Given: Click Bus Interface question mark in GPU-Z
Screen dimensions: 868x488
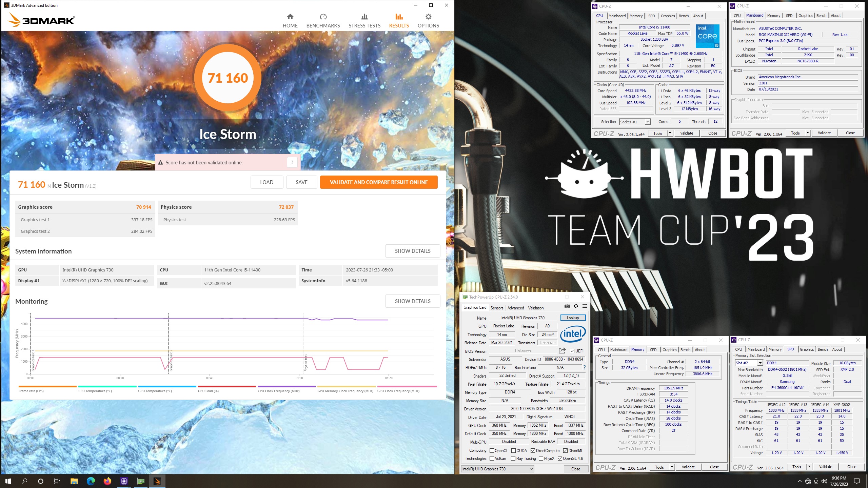Looking at the screenshot, I should pos(585,367).
